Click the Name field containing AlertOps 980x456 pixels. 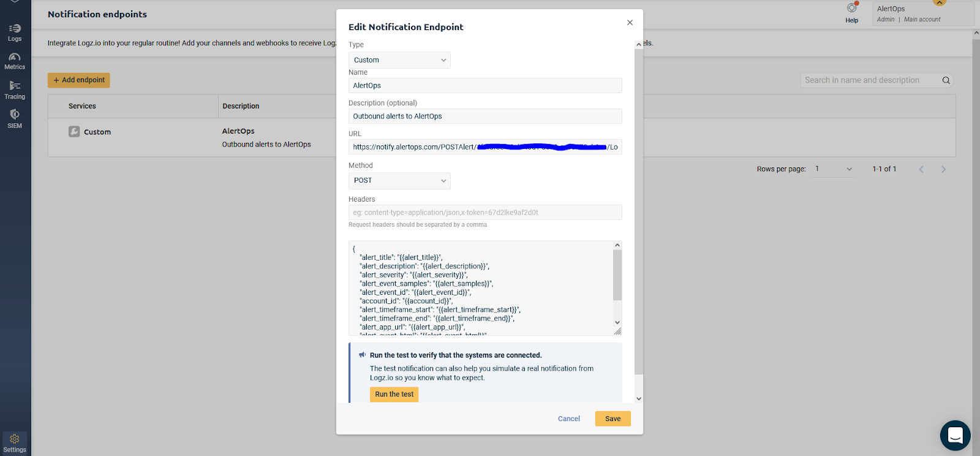(x=485, y=86)
